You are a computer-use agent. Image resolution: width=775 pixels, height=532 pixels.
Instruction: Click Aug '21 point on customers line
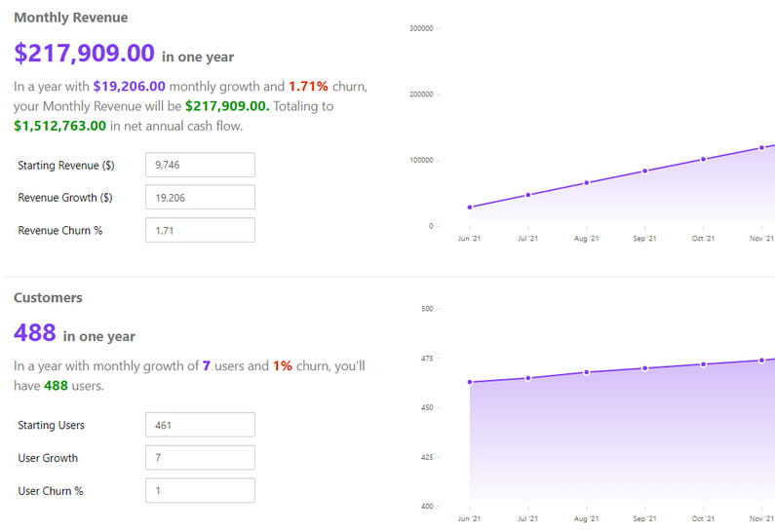click(x=586, y=372)
